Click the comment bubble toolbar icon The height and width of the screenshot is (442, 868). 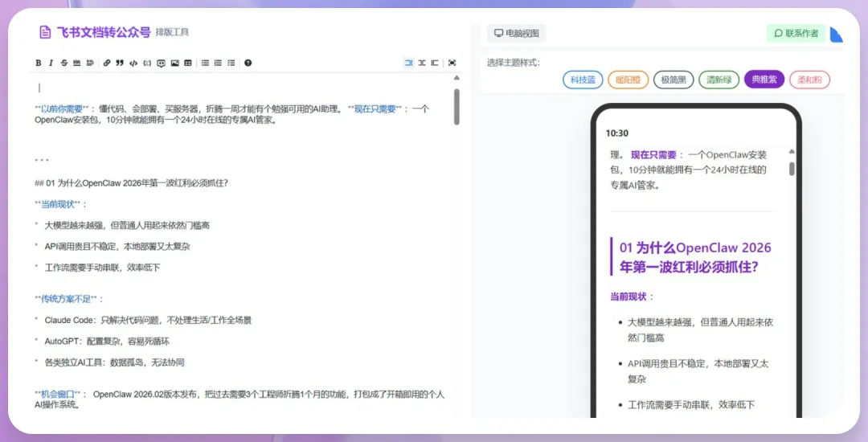click(161, 63)
